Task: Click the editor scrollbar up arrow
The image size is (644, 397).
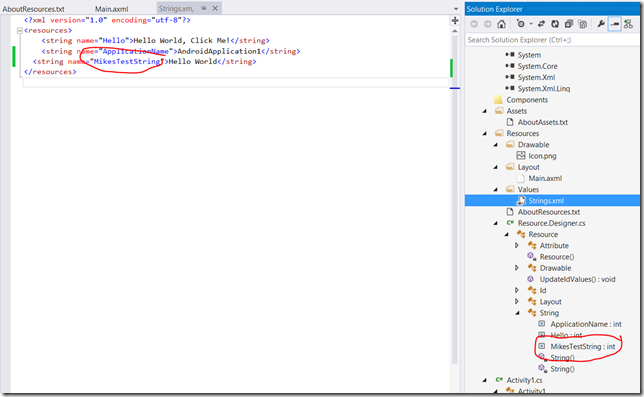Action: [x=455, y=31]
